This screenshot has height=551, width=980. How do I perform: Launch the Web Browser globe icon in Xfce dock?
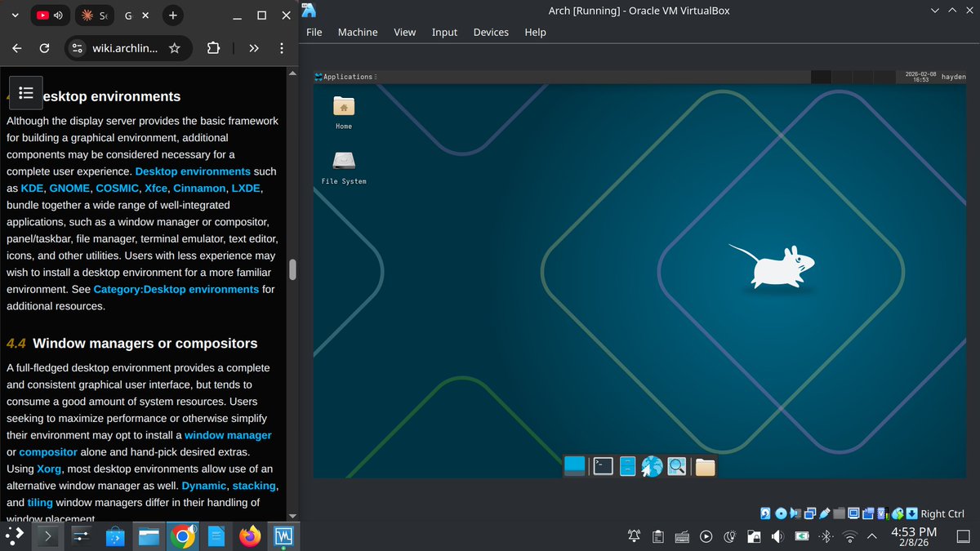point(652,466)
